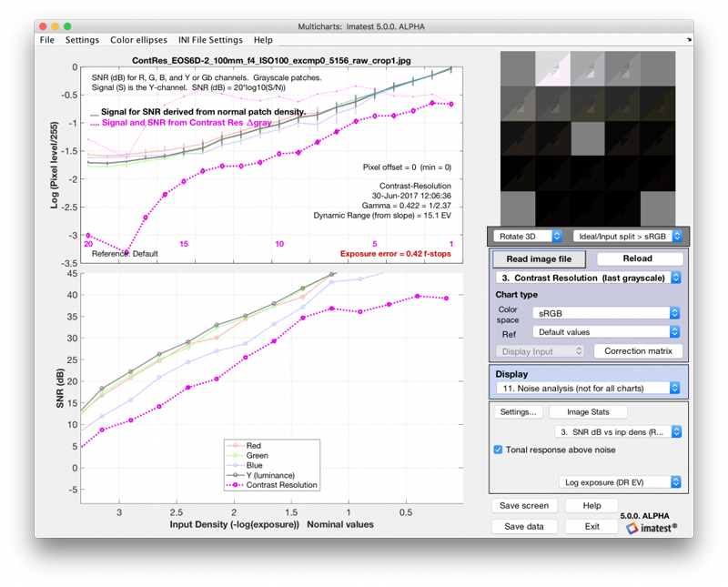This screenshot has height=587, width=728.
Task: Click the Dynamic Range (from slope) = 15.1 EV text
Action: (382, 216)
